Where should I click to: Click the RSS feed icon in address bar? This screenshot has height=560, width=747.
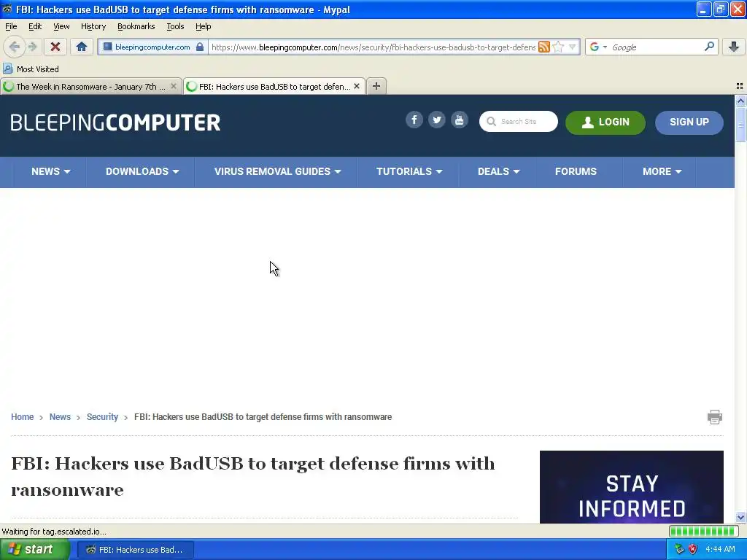544,47
